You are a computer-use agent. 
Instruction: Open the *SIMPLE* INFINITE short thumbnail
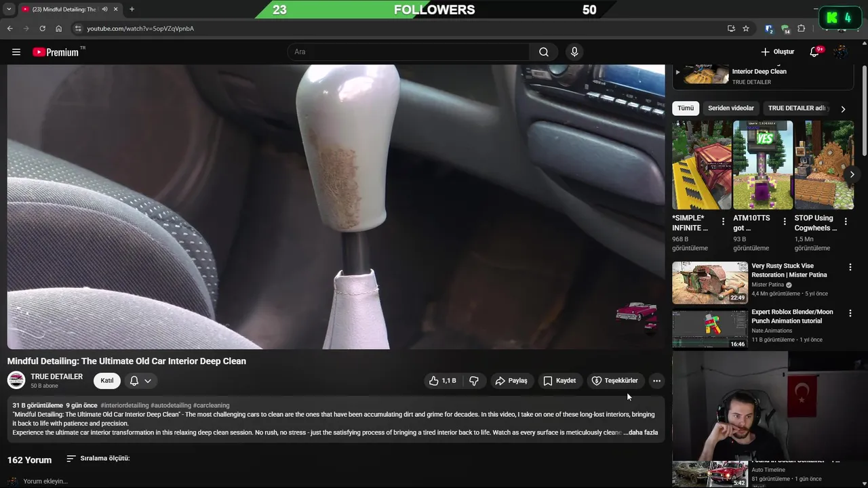point(702,165)
